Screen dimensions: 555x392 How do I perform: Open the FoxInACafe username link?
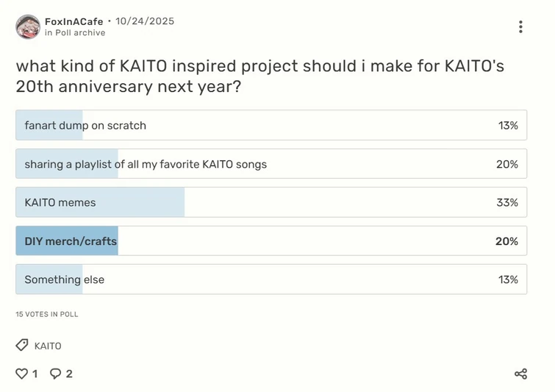point(74,21)
